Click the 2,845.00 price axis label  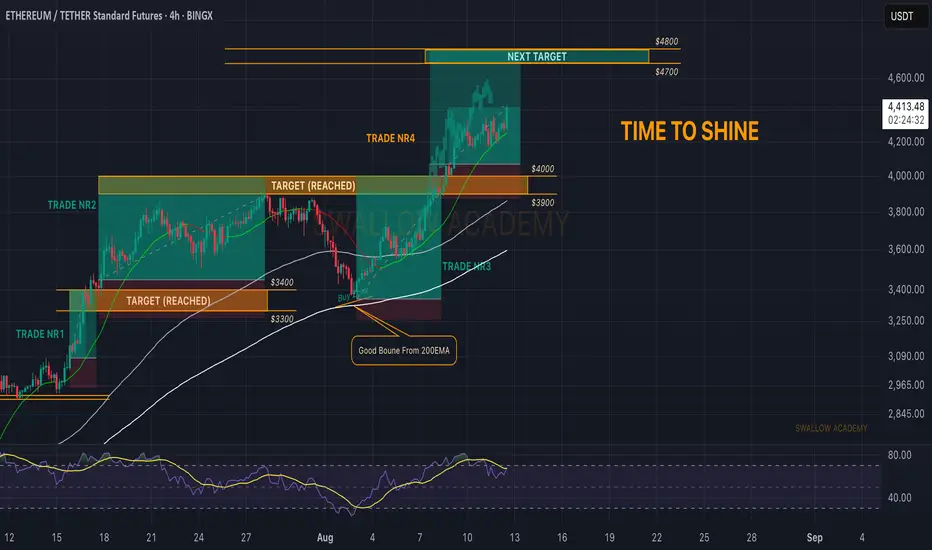906,414
